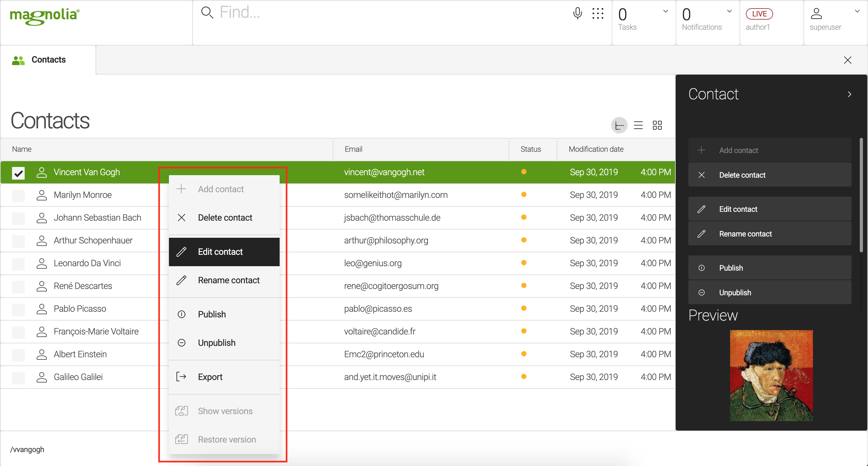The image size is (868, 466).
Task: Click X icon of Delete contact in side panel
Action: click(x=702, y=175)
